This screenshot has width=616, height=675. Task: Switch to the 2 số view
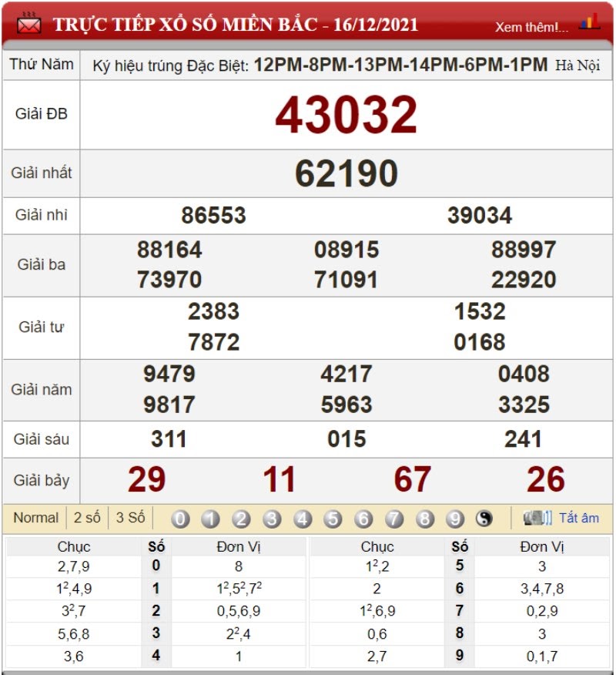tap(87, 518)
